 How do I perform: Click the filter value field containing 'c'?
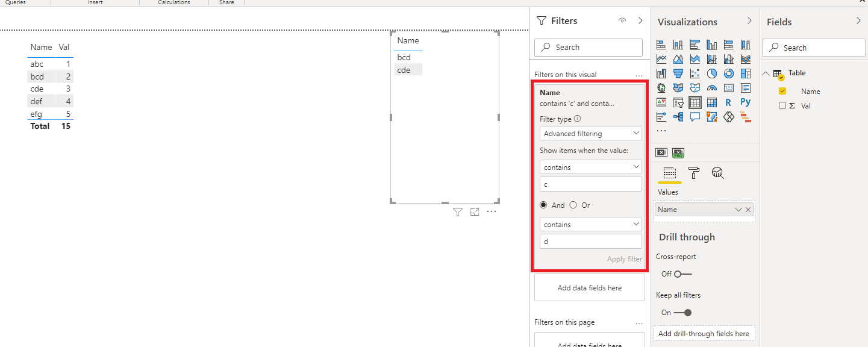[591, 184]
